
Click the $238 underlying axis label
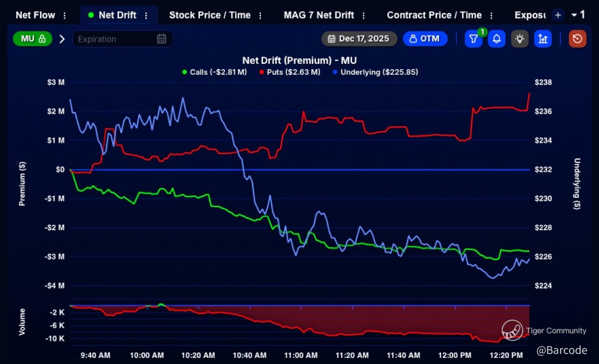pos(543,82)
